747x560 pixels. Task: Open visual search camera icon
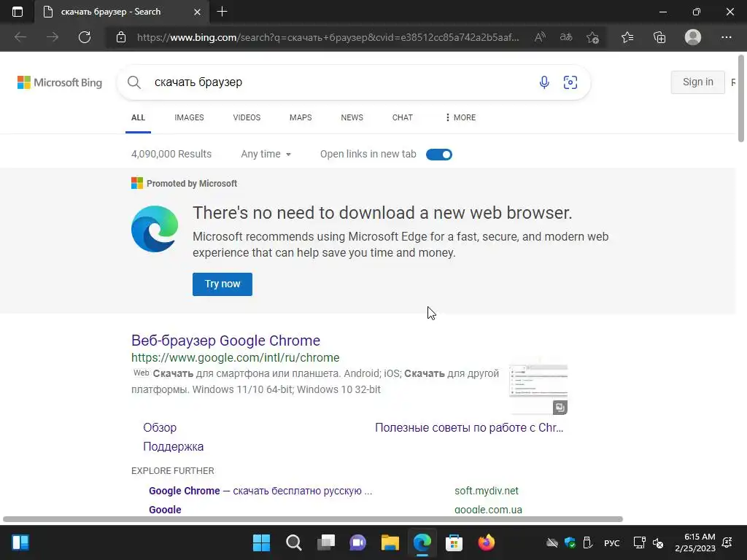click(x=570, y=82)
